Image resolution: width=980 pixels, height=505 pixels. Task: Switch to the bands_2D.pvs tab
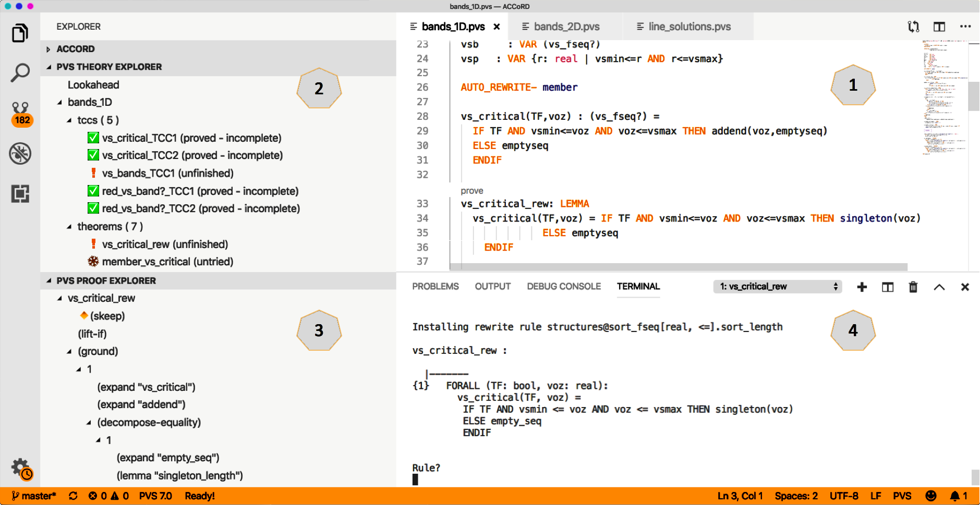[566, 27]
